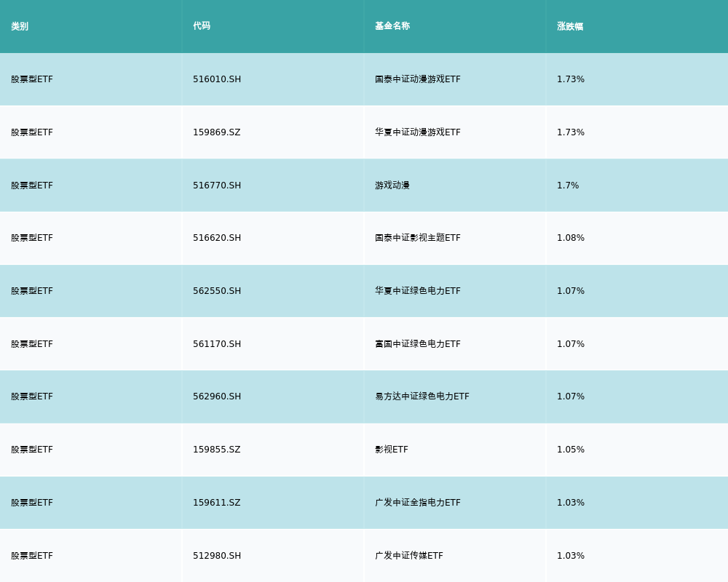
Task: Click the 1.05% change value
Action: click(x=571, y=450)
